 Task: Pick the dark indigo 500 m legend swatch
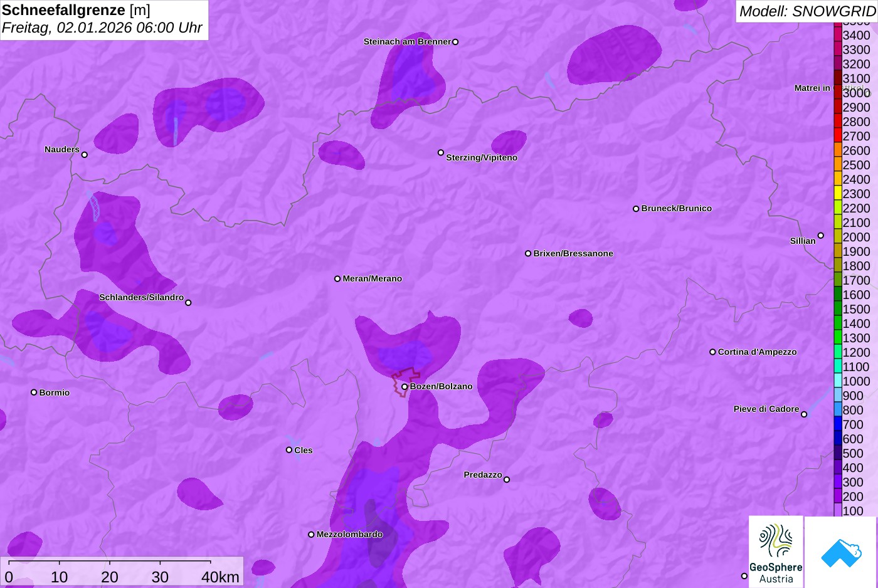click(838, 453)
